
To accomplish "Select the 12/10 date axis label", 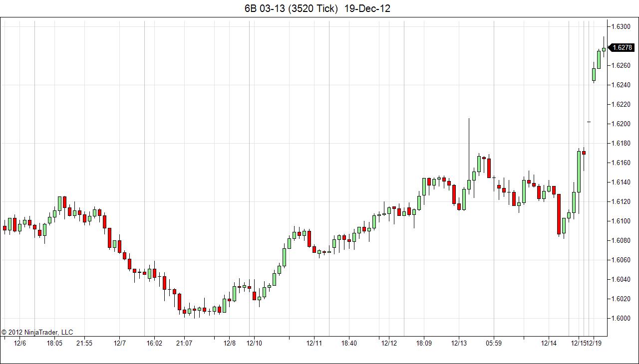I will tap(254, 343).
